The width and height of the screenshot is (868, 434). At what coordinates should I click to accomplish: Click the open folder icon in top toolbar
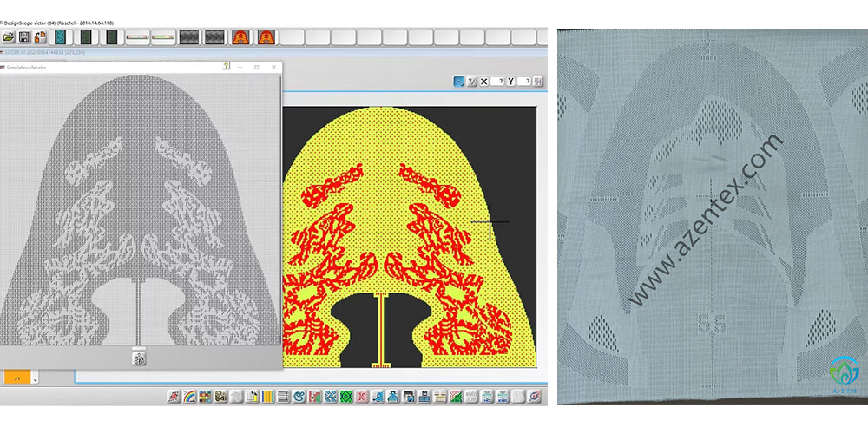click(x=9, y=37)
